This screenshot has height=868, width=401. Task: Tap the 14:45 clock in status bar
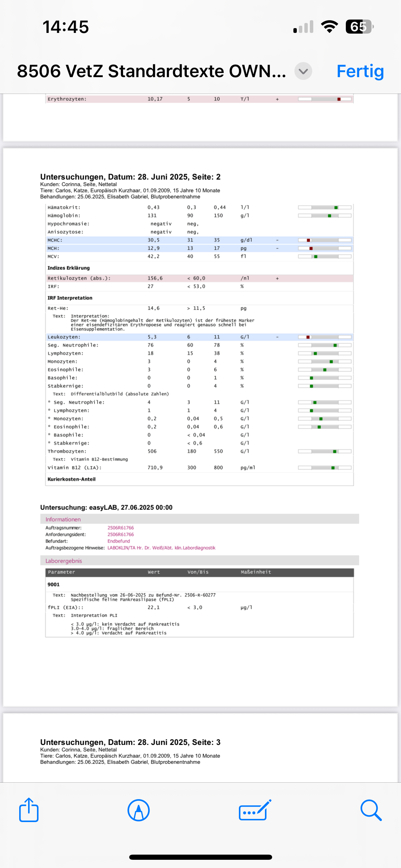(65, 27)
